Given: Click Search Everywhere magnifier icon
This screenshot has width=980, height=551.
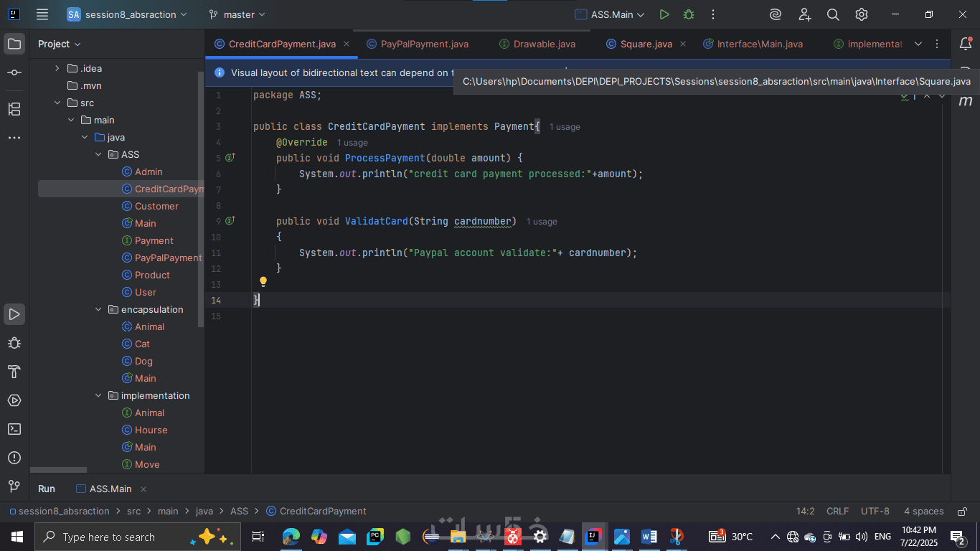Looking at the screenshot, I should (833, 14).
